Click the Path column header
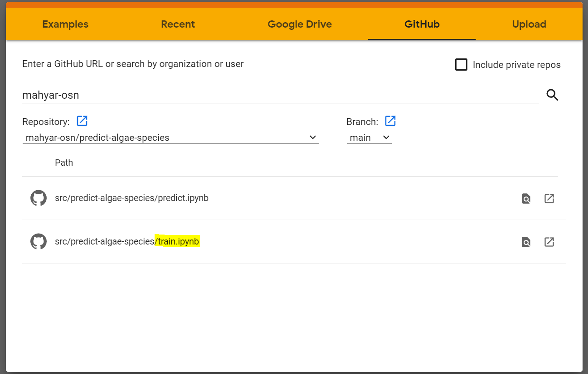Screen dimensions: 588x374 click(64, 163)
